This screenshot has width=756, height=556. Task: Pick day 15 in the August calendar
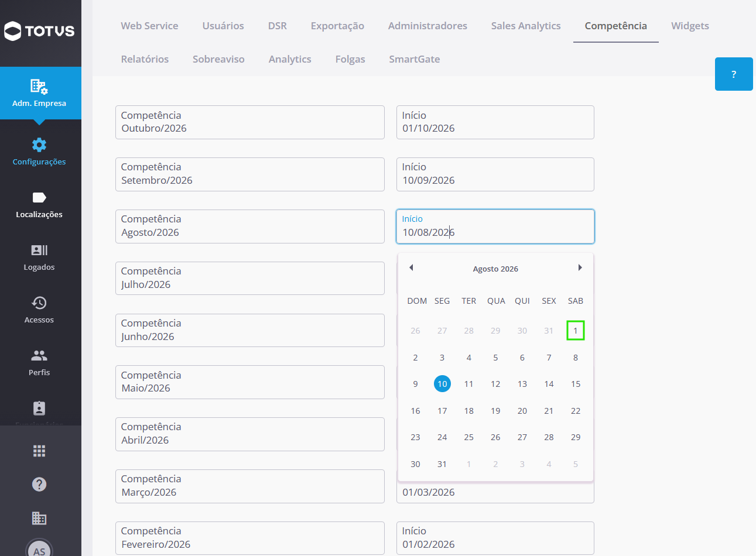click(x=576, y=384)
